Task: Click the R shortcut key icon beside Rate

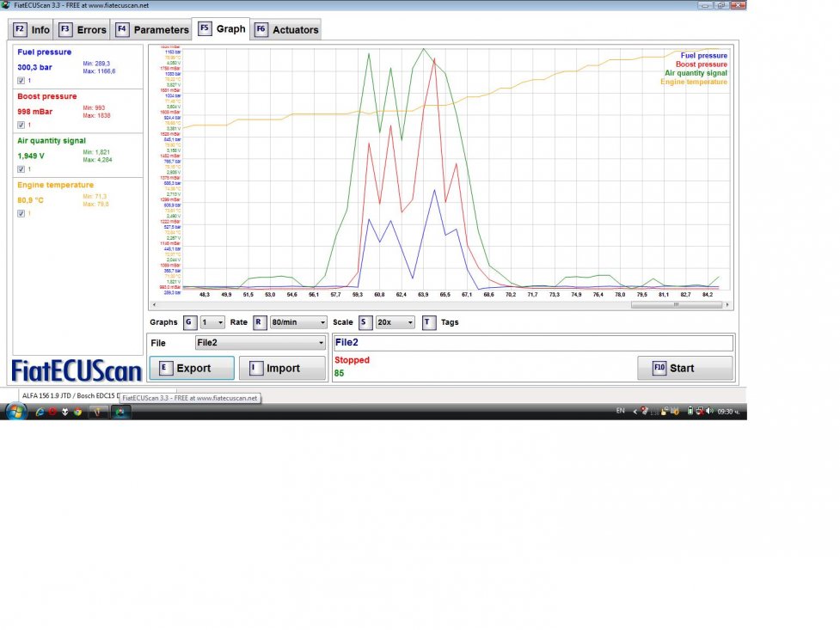Action: (x=259, y=322)
